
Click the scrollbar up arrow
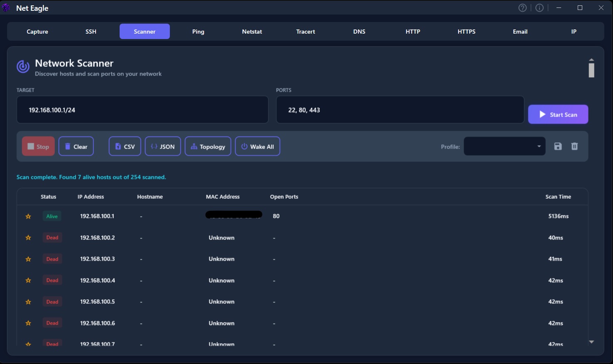point(591,59)
